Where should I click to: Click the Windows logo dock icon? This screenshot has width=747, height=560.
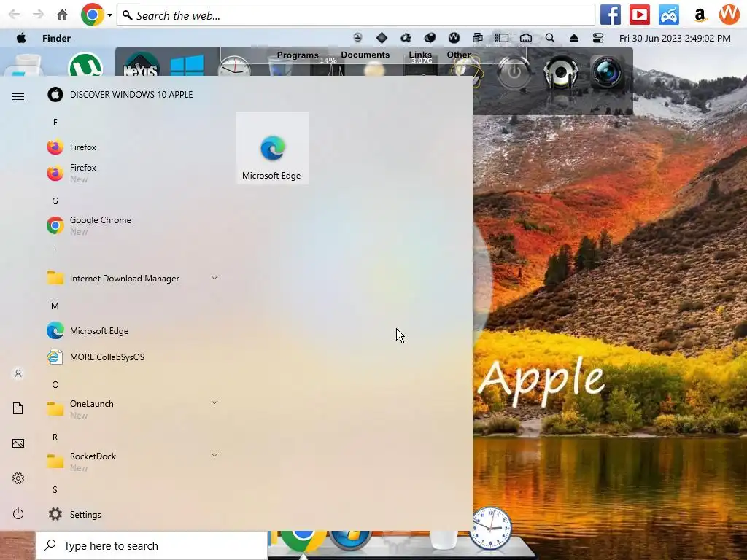[187, 66]
